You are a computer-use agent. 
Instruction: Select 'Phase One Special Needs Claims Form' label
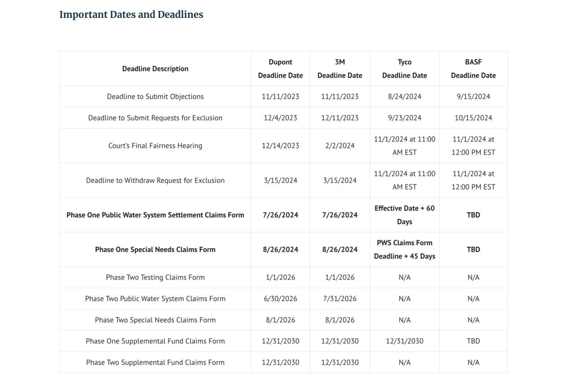pyautogui.click(x=155, y=249)
